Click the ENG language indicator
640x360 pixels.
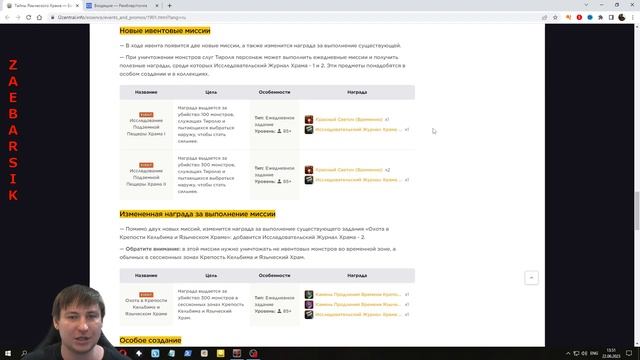(x=594, y=353)
